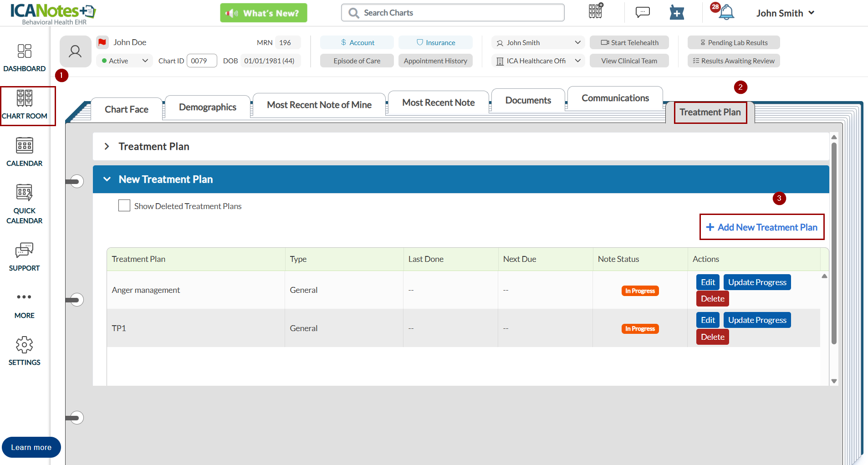Open the Active status dropdown
The image size is (868, 465).
point(124,61)
